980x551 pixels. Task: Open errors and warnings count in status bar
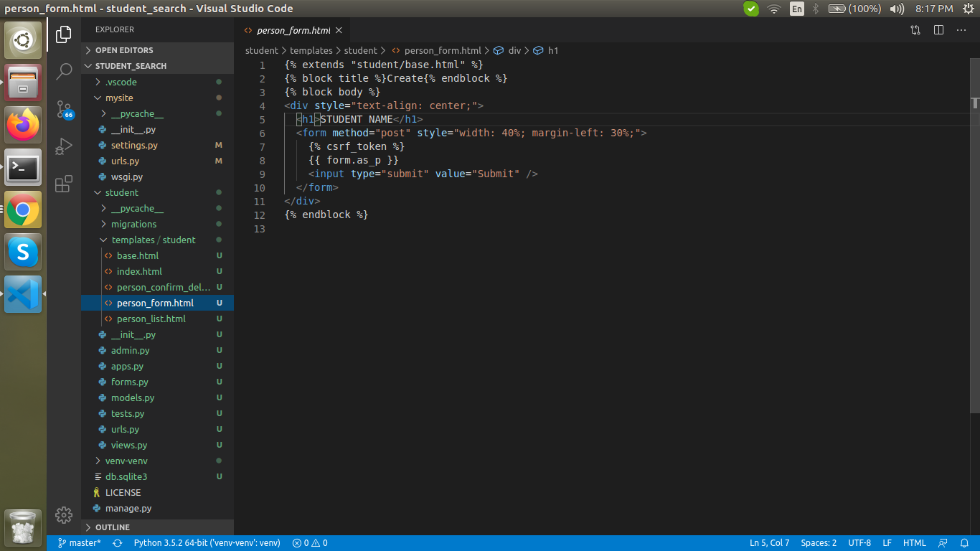pyautogui.click(x=310, y=543)
